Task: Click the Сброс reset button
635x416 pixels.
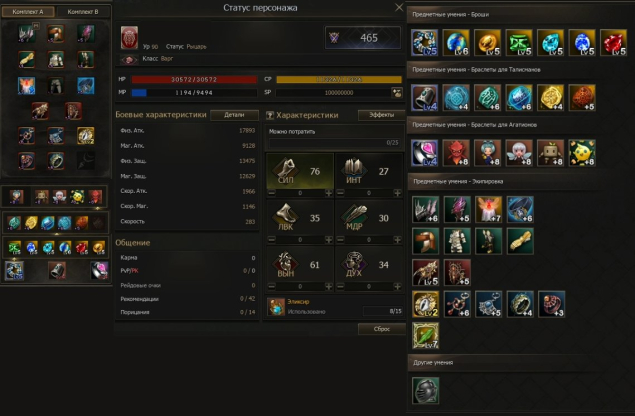Action: tap(381, 329)
